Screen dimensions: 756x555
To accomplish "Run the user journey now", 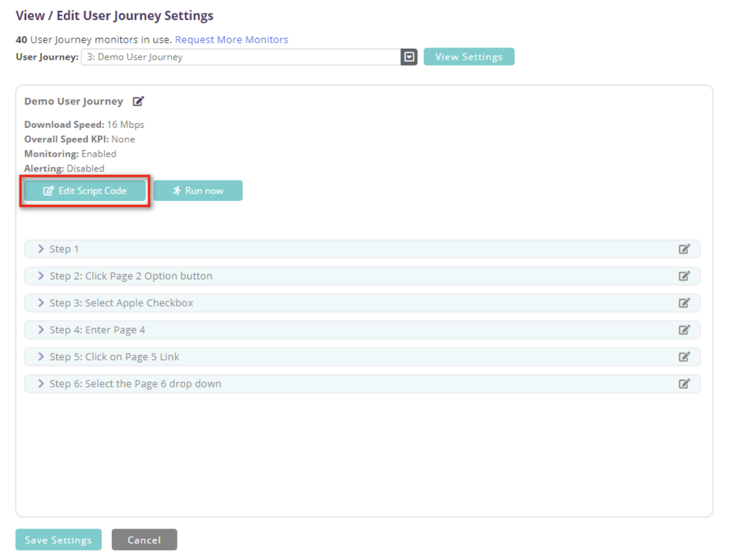I will click(198, 190).
